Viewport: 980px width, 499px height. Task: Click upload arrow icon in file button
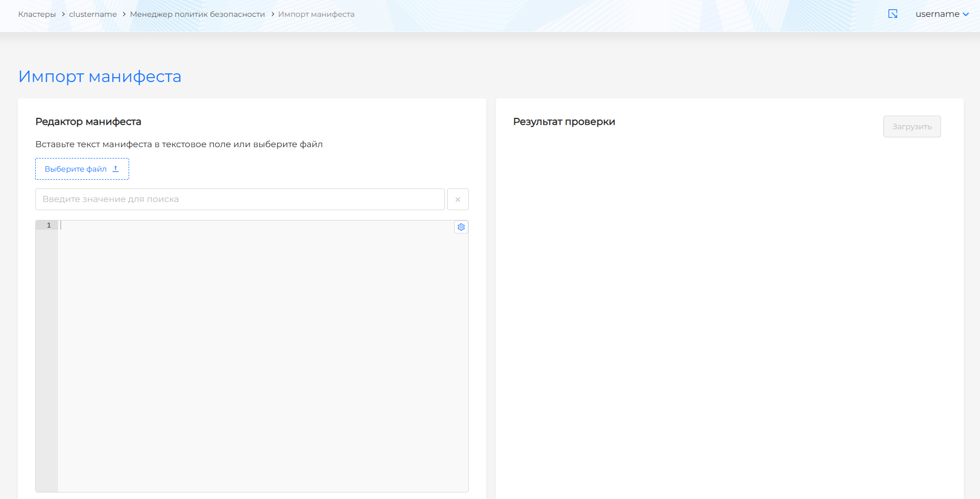[116, 169]
